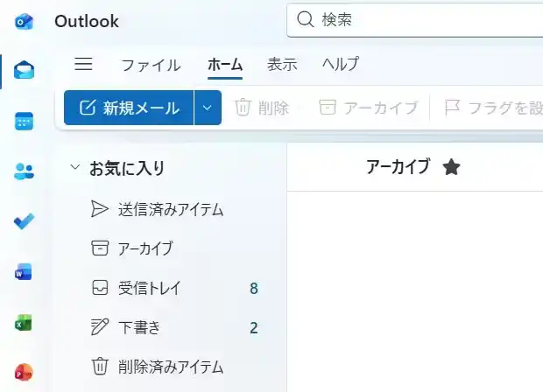Launch Excel from the app sidebar
Viewport: 543px width, 392px height.
(24, 323)
